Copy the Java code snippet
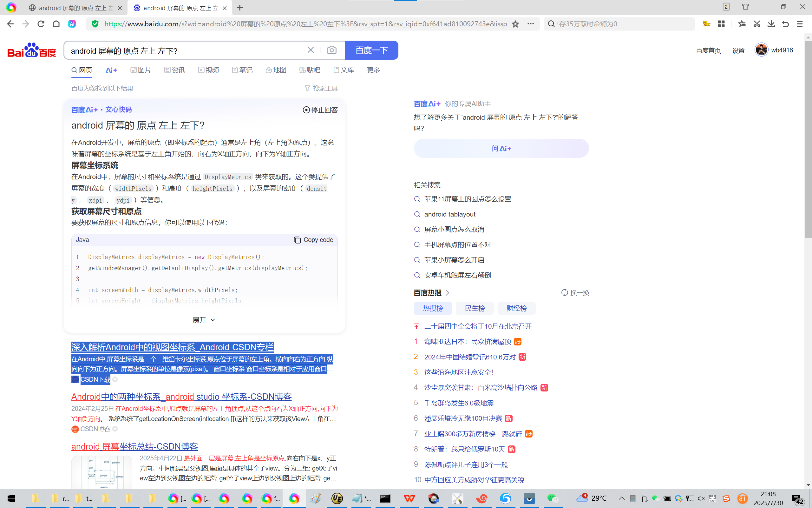Screen dimensions: 812x508 313,239
